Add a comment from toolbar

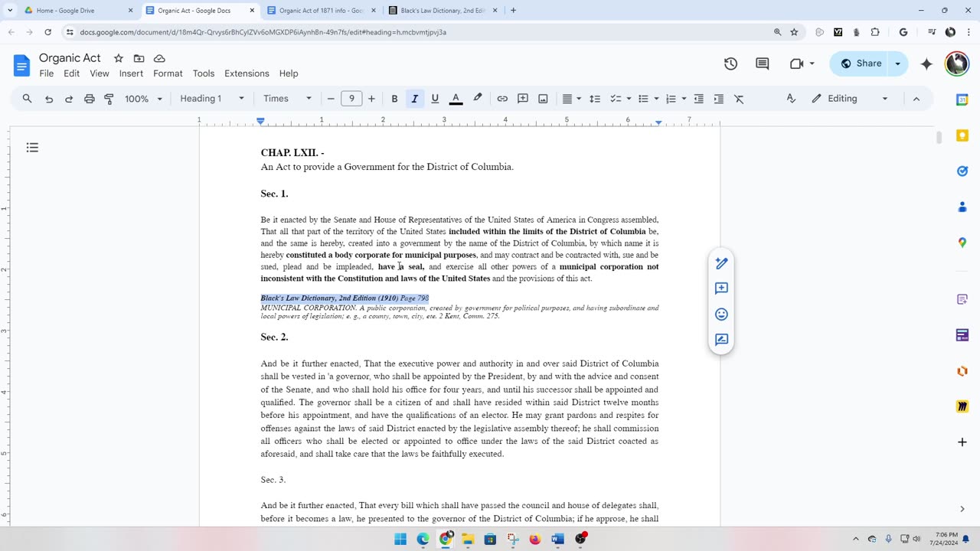coord(523,99)
